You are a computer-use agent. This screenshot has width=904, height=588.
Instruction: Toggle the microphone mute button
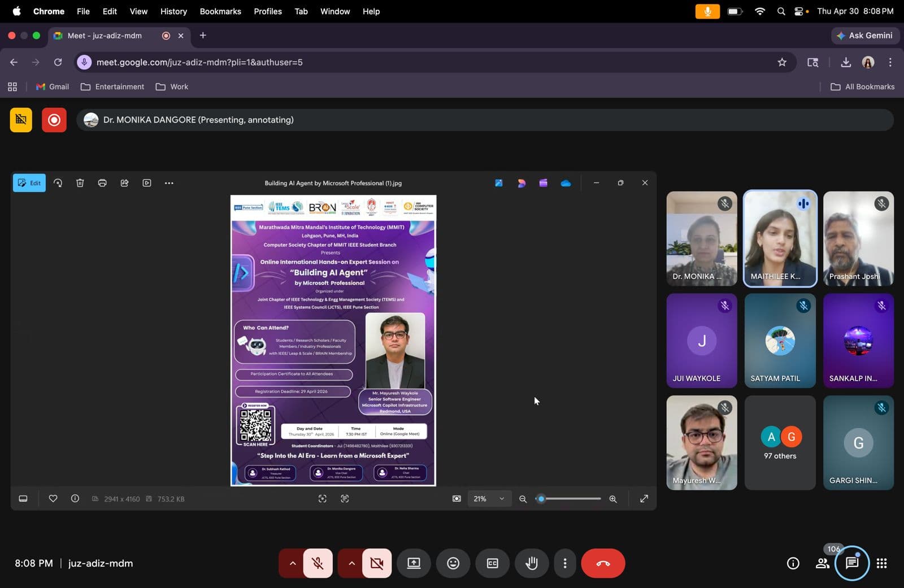pos(318,563)
